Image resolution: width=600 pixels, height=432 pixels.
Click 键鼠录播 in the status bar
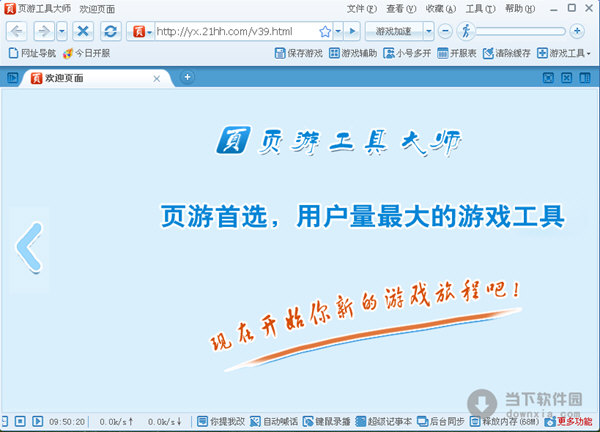click(x=327, y=422)
